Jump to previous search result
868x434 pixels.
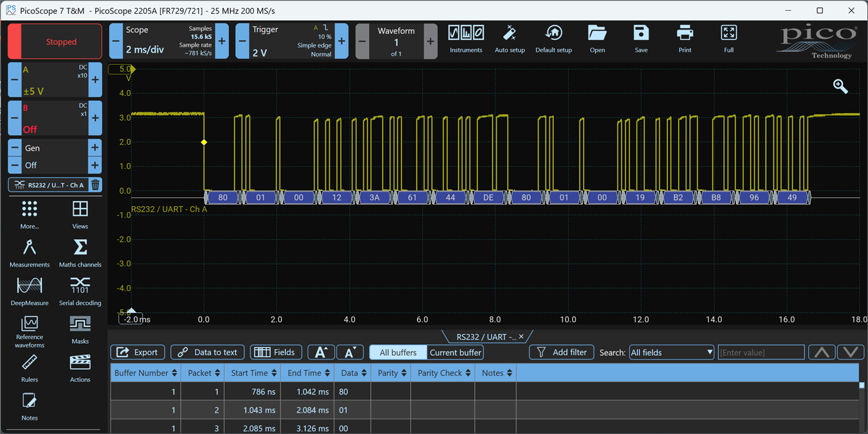pyautogui.click(x=821, y=352)
